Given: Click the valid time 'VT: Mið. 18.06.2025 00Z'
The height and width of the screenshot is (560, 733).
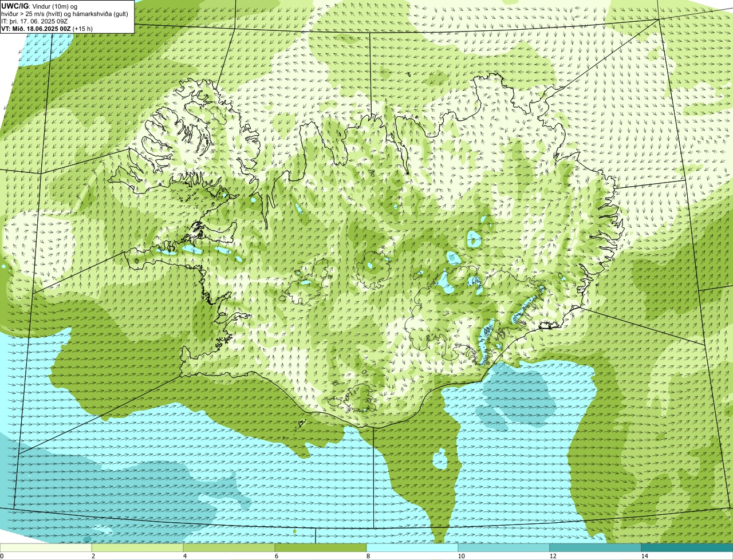Looking at the screenshot, I should tap(37, 28).
